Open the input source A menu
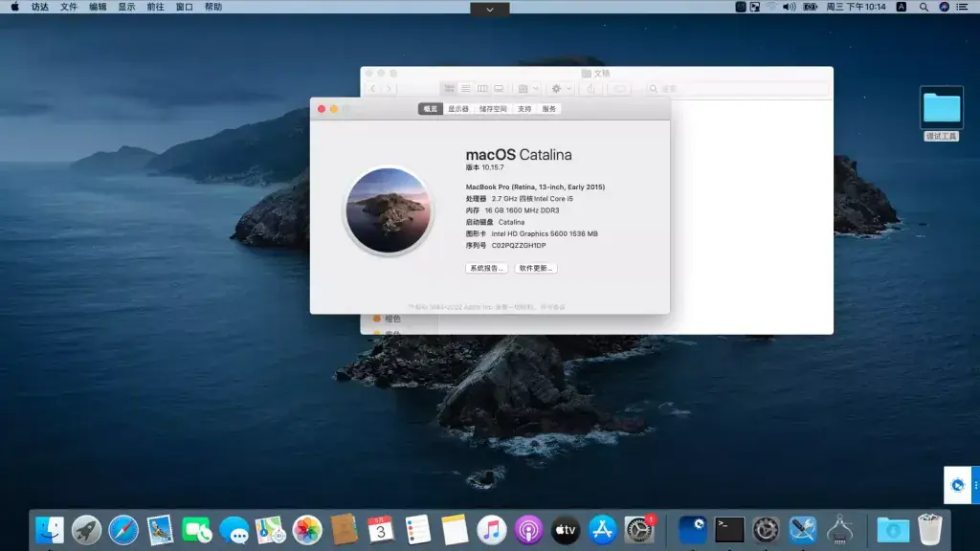The height and width of the screenshot is (551, 980). [x=901, y=7]
